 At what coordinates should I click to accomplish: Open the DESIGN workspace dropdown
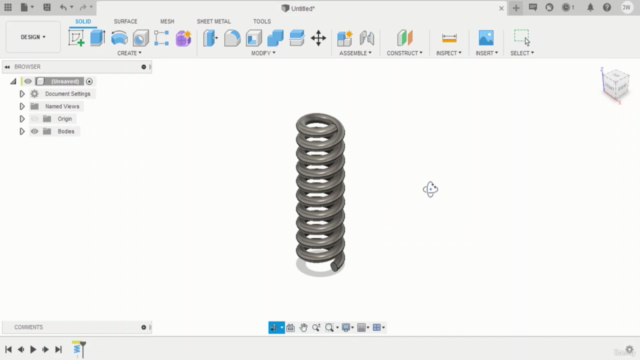[33, 37]
